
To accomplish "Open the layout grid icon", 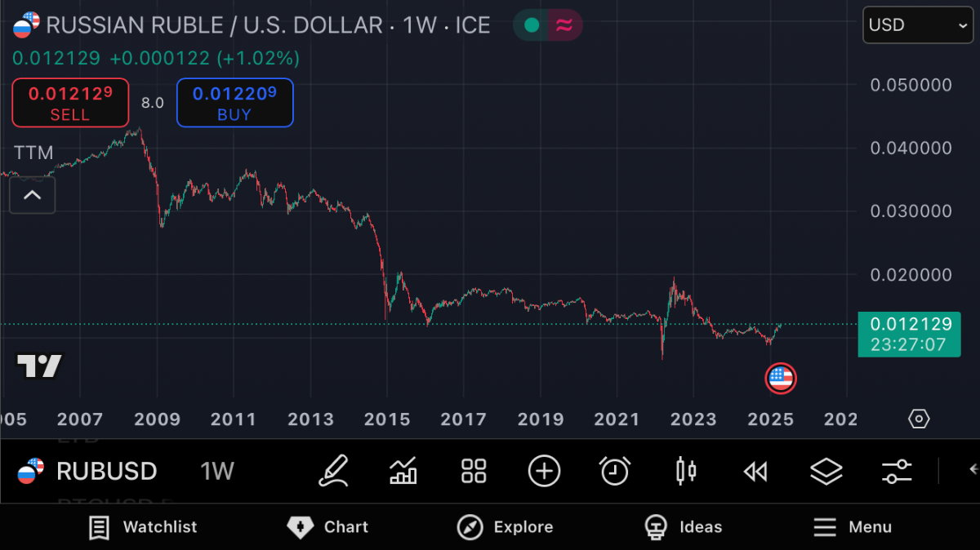I will pyautogui.click(x=474, y=471).
